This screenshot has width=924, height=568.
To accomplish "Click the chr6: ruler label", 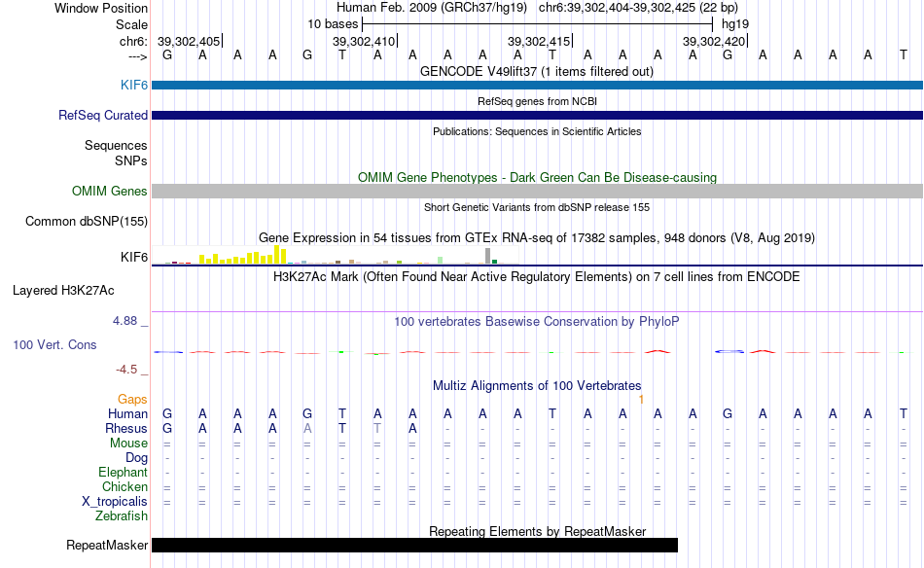I will click(133, 41).
